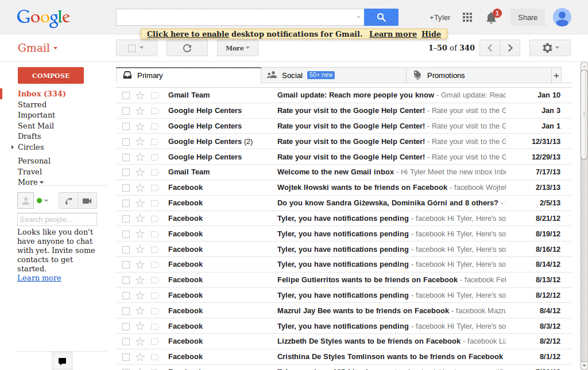Check the Google Help Centers Jan 3 email

coord(126,111)
